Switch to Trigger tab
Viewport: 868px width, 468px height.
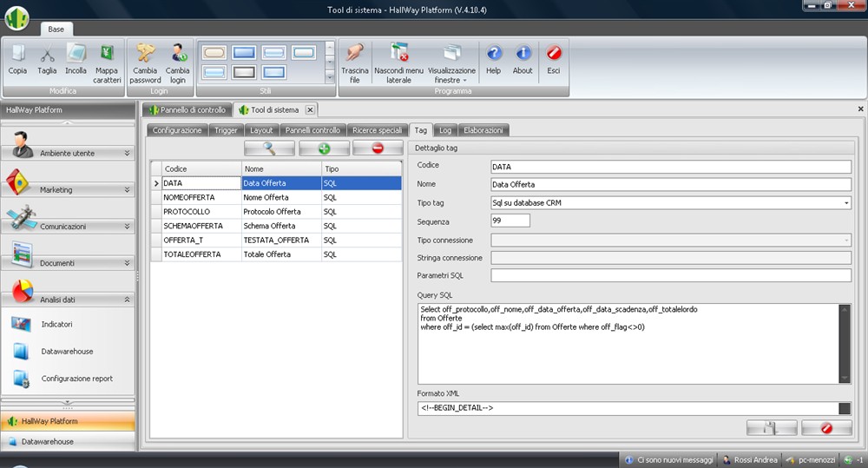[x=226, y=130]
